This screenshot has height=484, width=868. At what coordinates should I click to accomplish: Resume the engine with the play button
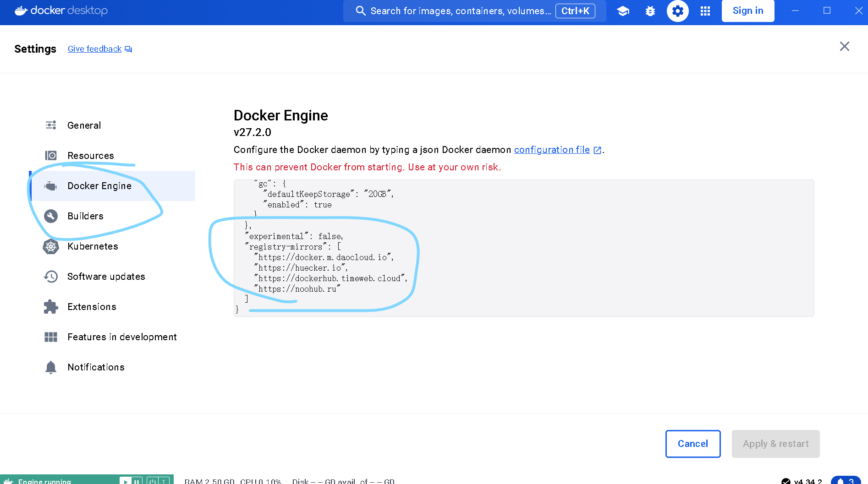click(x=125, y=481)
